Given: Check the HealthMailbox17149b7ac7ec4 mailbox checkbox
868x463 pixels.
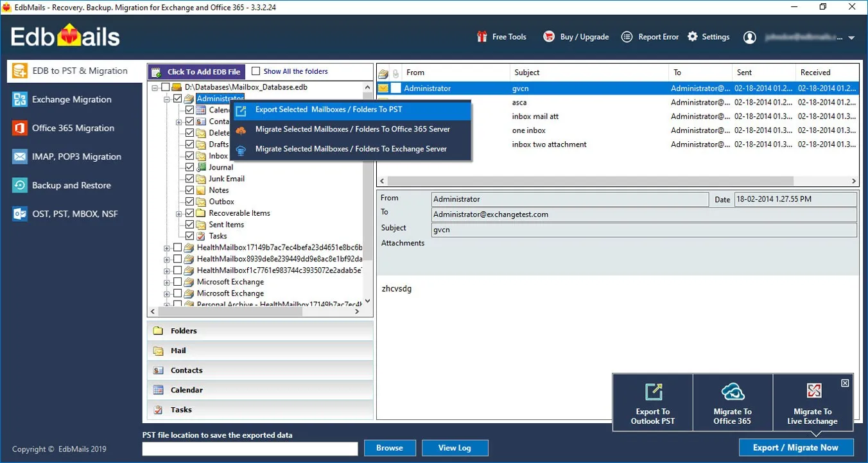Looking at the screenshot, I should pyautogui.click(x=178, y=247).
